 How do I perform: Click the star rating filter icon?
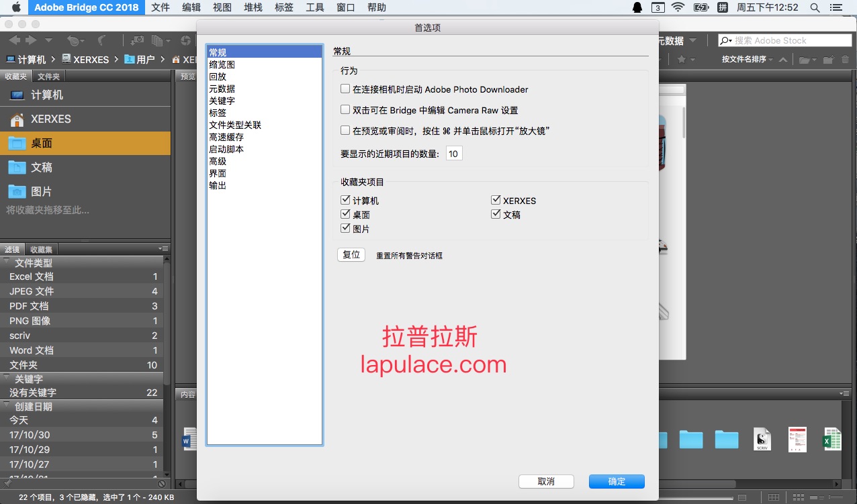click(682, 59)
